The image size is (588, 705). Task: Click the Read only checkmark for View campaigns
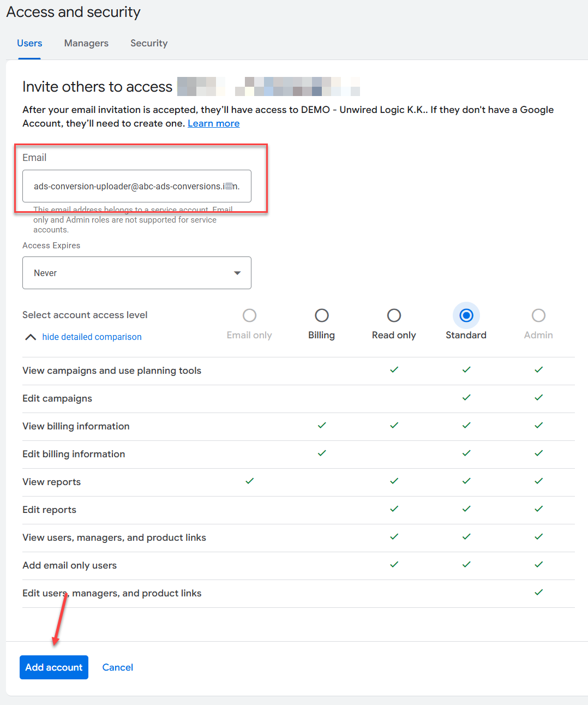tap(394, 369)
